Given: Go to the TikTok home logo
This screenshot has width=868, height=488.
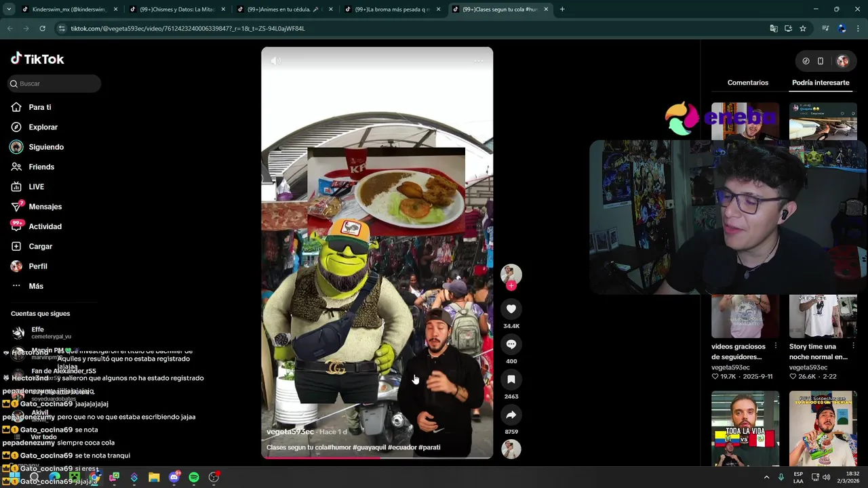Looking at the screenshot, I should pyautogui.click(x=37, y=59).
